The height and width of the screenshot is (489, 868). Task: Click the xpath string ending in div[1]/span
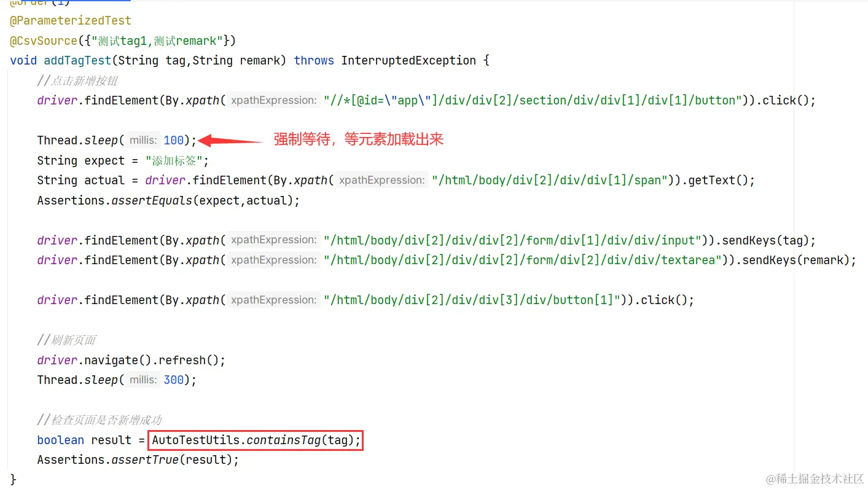(550, 180)
